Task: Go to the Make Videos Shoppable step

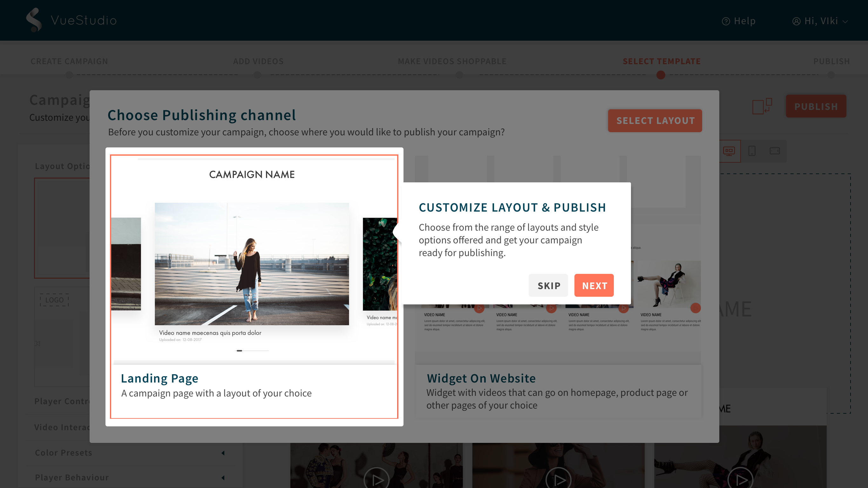Action: [452, 61]
